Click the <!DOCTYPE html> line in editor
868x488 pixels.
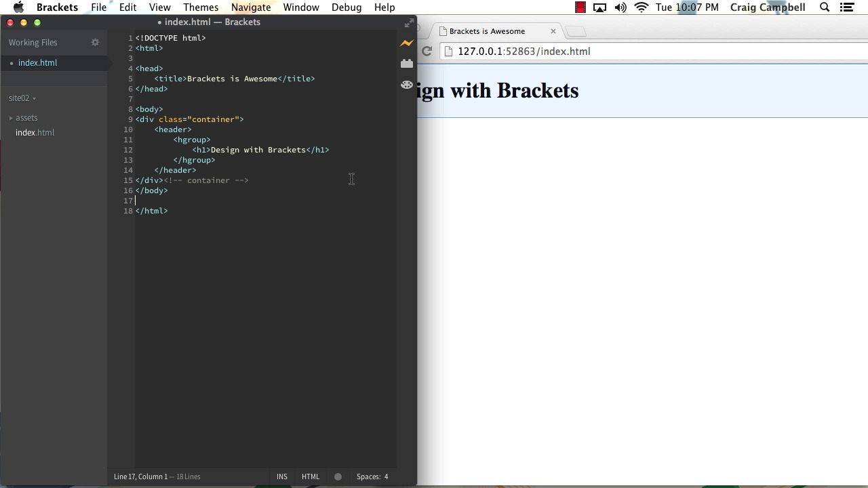click(170, 38)
